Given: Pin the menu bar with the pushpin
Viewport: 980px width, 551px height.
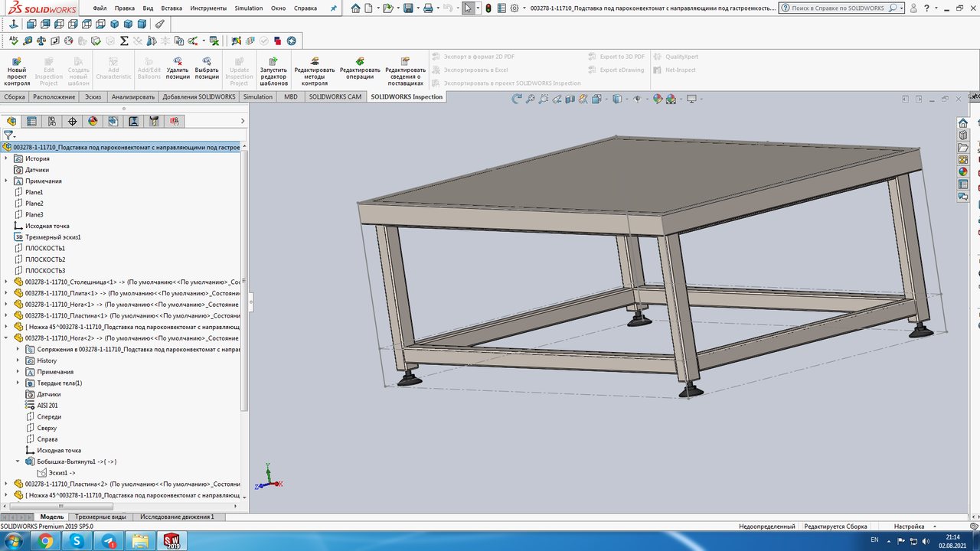Looking at the screenshot, I should pos(333,8).
